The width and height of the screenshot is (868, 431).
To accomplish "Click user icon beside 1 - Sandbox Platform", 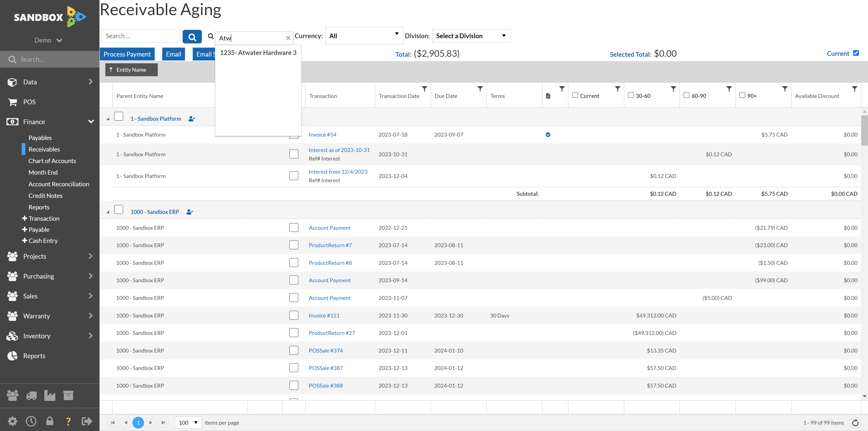I will click(192, 119).
